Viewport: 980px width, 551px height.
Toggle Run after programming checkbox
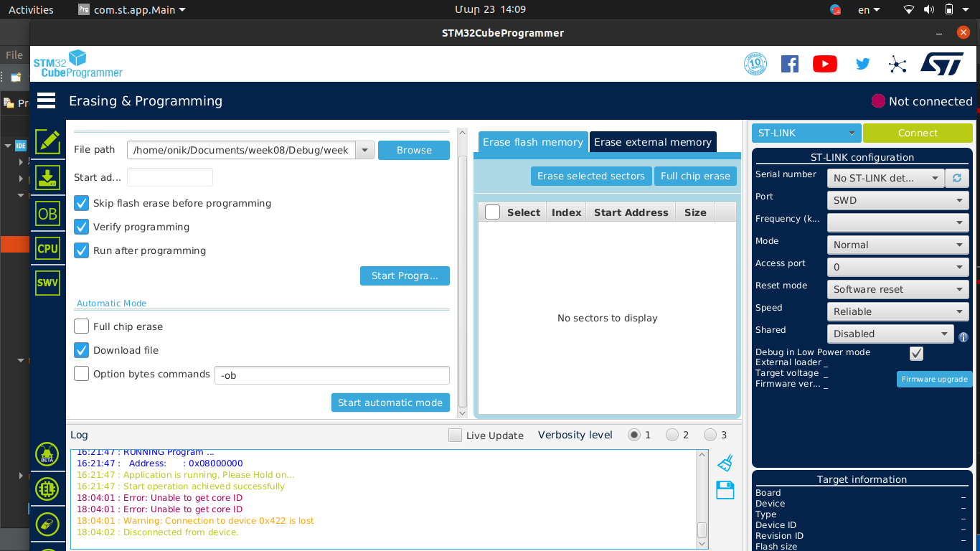coord(82,250)
